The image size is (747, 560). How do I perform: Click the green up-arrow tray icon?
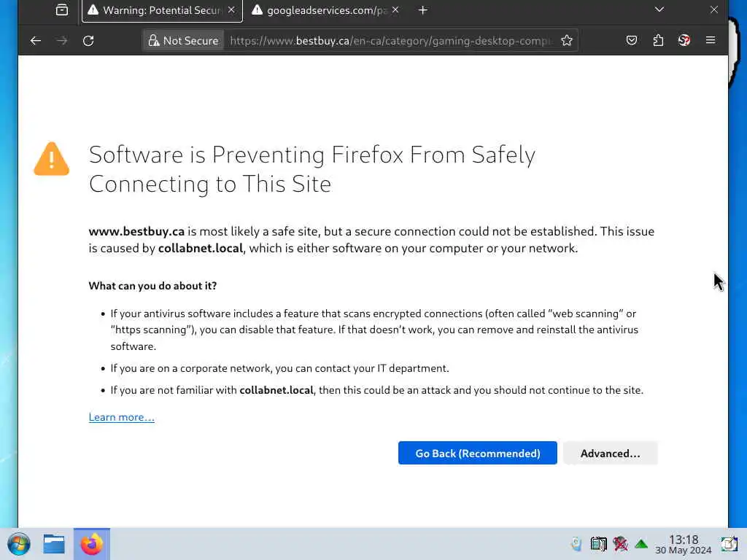pos(641,544)
